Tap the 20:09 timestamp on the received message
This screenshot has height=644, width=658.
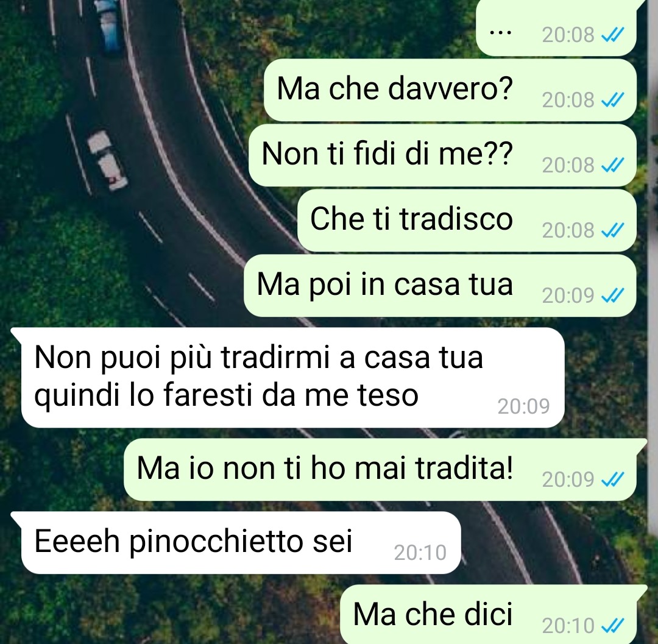click(x=523, y=406)
